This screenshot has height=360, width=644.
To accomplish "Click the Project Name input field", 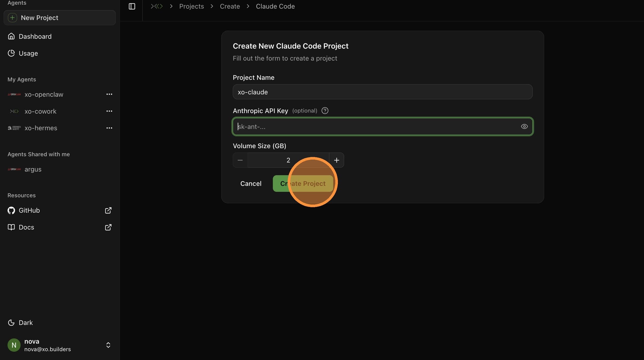I will coord(383,92).
